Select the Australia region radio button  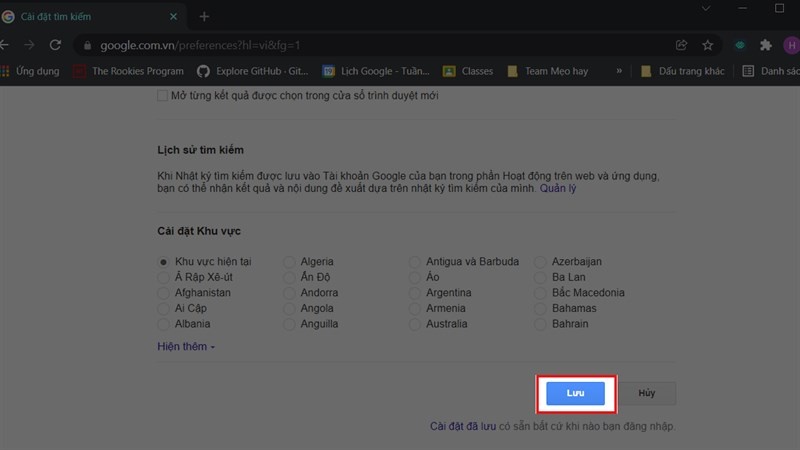click(x=416, y=324)
